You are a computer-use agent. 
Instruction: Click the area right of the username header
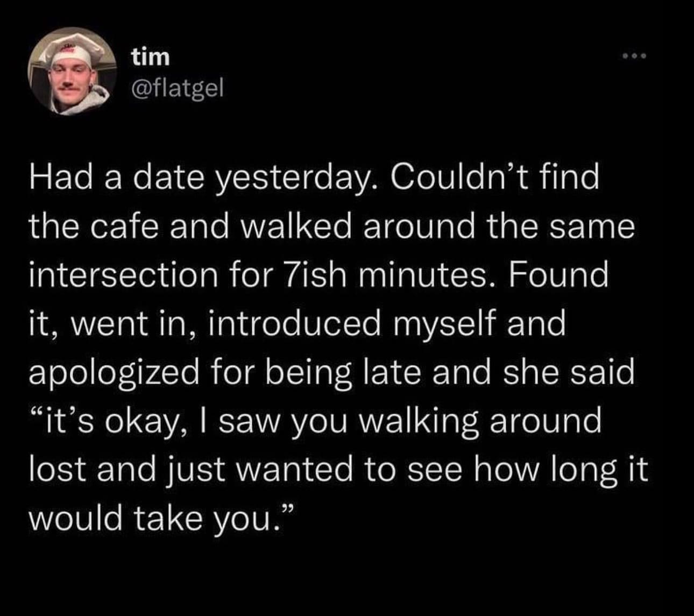[403, 70]
